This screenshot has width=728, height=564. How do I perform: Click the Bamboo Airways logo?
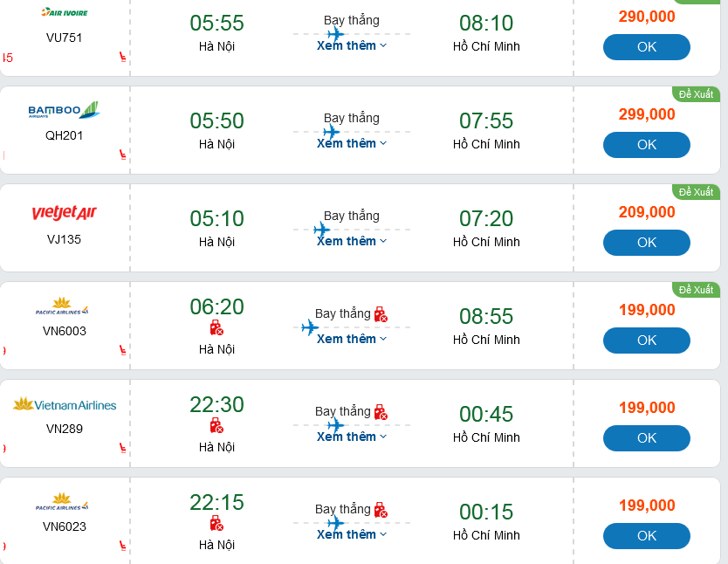pos(64,111)
